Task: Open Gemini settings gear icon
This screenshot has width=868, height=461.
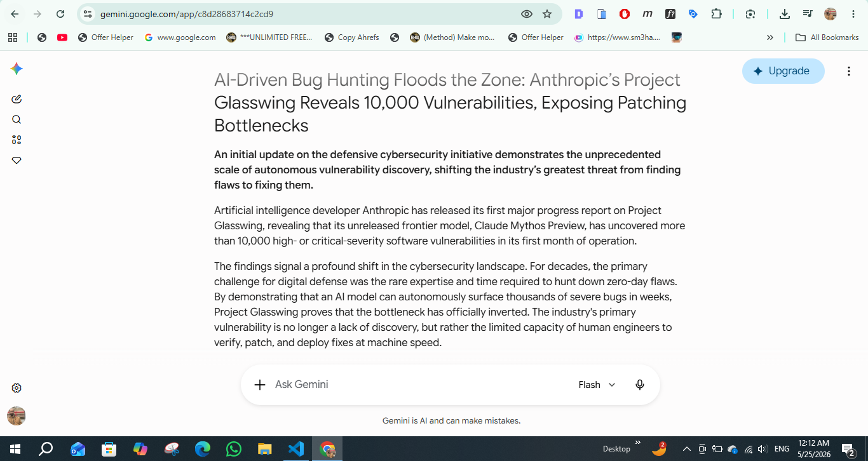Action: click(x=17, y=388)
